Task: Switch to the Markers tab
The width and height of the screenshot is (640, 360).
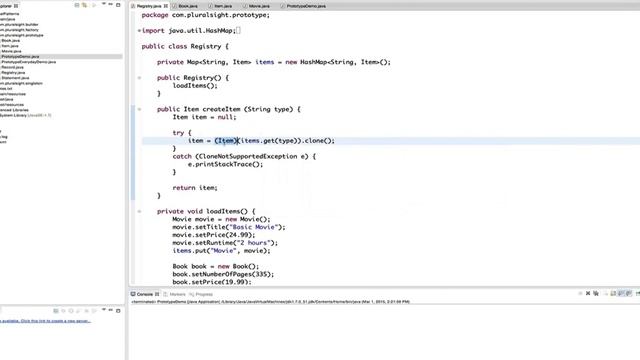Action: [x=177, y=294]
